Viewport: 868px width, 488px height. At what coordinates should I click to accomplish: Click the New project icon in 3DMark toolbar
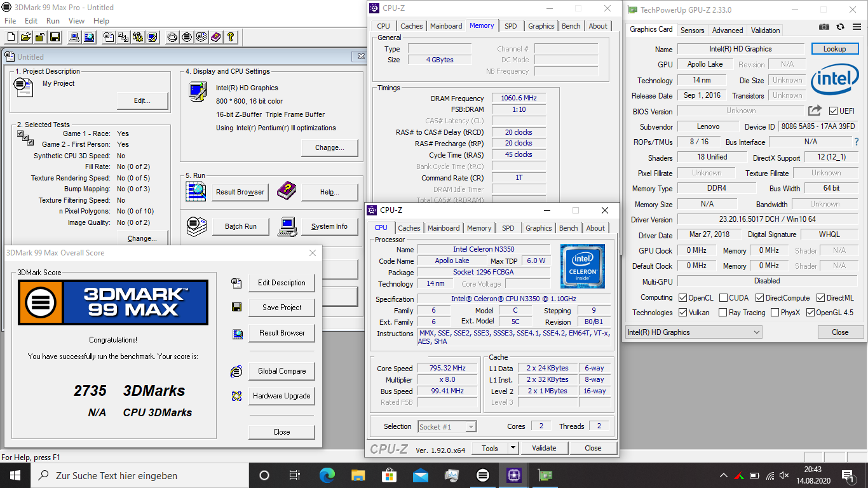click(11, 37)
